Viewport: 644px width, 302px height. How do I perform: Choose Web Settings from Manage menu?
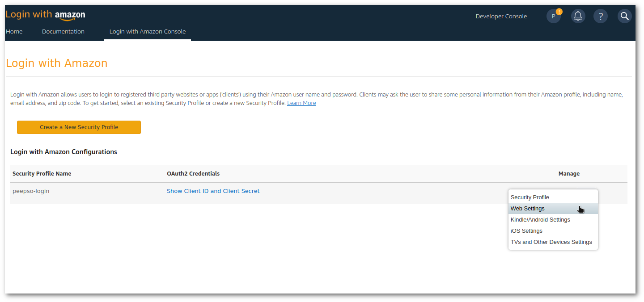(x=553, y=209)
